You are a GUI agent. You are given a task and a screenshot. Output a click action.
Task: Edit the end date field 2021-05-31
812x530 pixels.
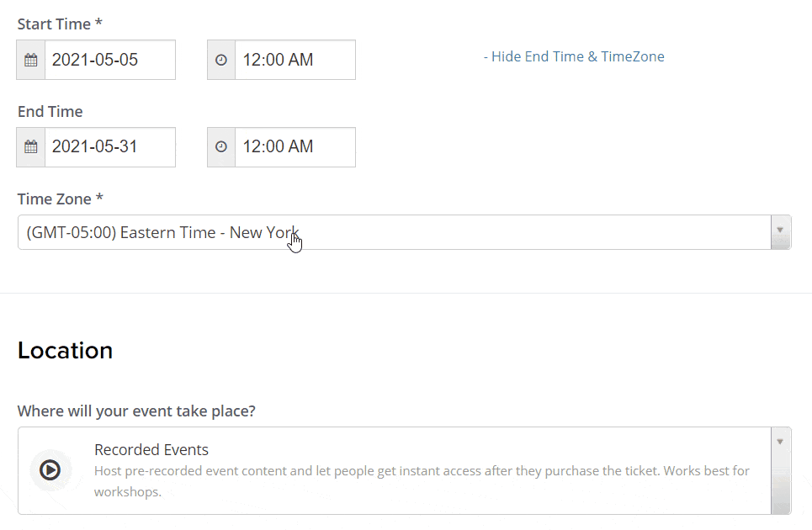click(x=109, y=147)
